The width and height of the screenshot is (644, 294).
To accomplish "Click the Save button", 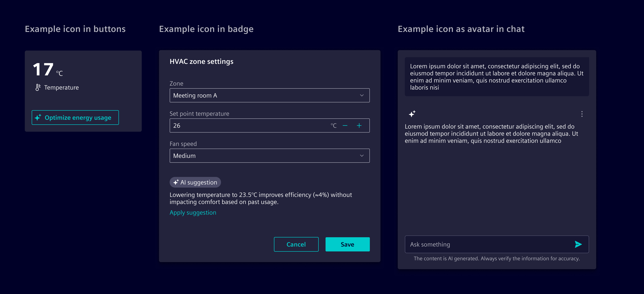I will point(347,244).
